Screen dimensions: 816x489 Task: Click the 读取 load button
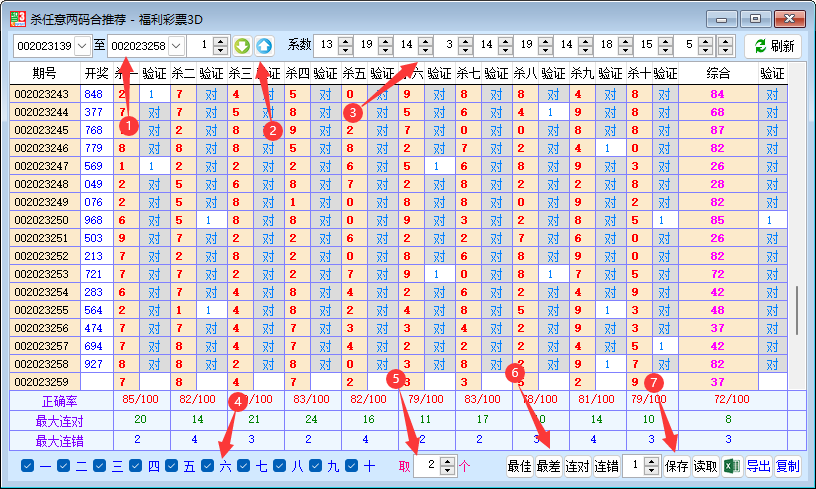coord(706,466)
